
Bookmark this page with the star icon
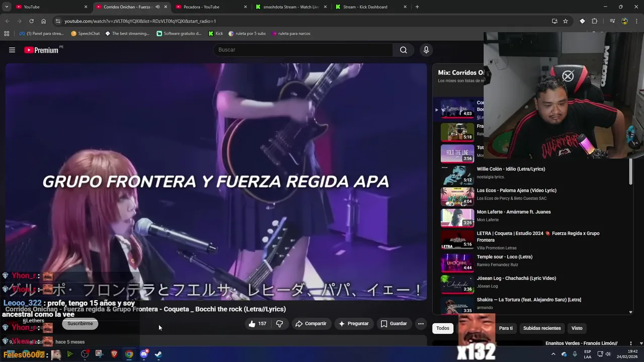[566, 21]
